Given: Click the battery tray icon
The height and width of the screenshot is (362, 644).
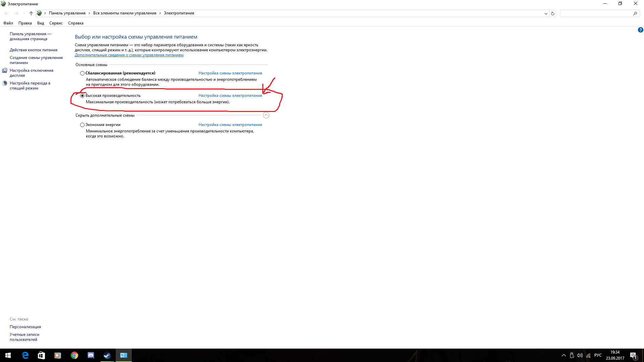Looking at the screenshot, I should 572,355.
